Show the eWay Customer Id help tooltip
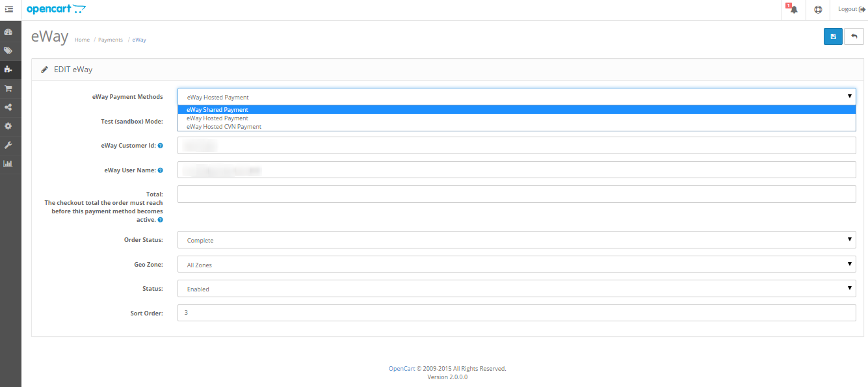Image resolution: width=868 pixels, height=387 pixels. pos(161,146)
